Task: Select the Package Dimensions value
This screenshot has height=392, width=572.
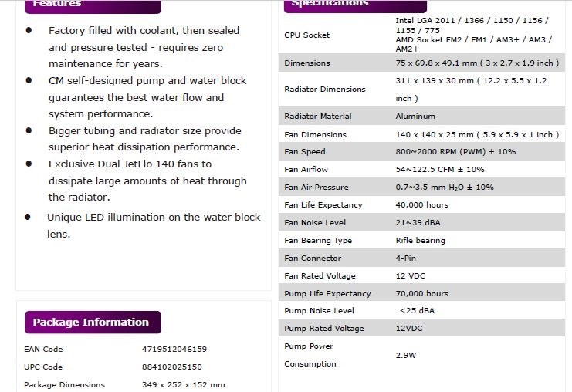Action: click(x=184, y=384)
